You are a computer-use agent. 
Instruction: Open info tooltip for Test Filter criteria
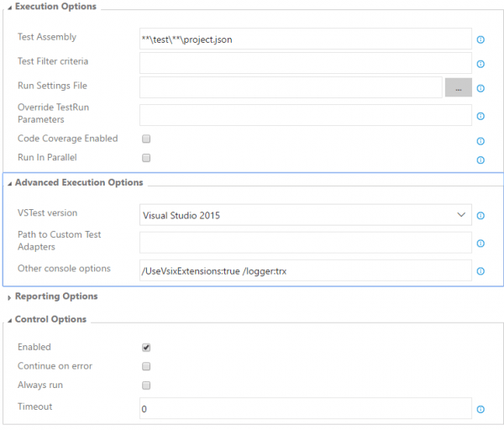coord(480,64)
